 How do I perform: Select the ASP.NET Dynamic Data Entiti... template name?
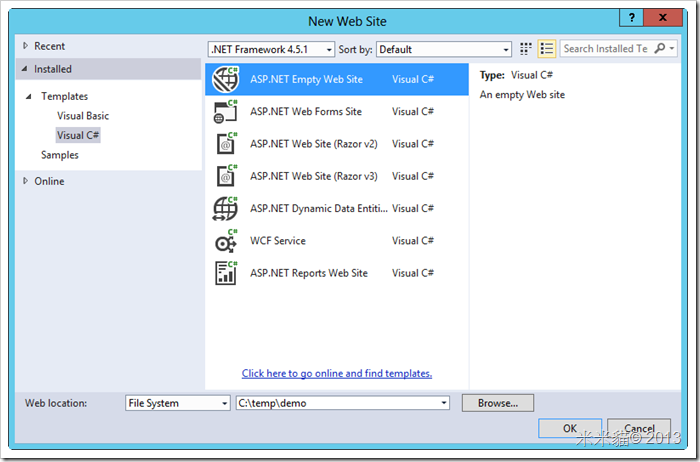click(x=319, y=208)
